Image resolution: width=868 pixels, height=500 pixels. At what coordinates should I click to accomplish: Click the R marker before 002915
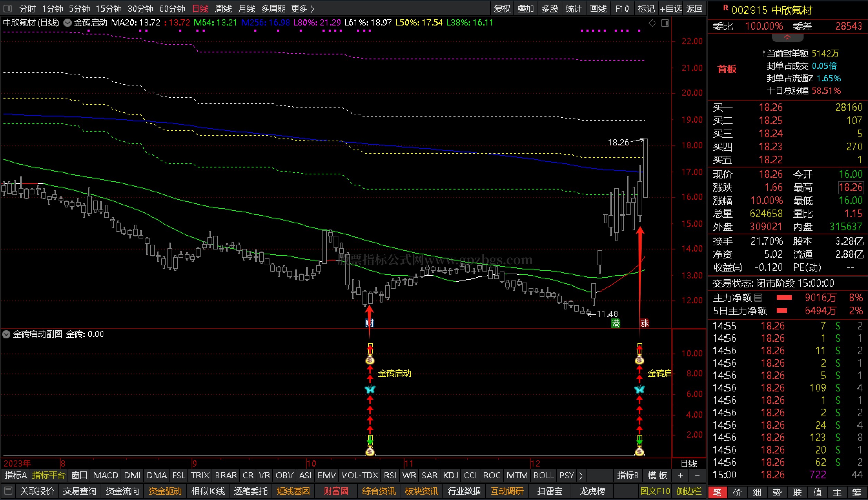(x=725, y=8)
